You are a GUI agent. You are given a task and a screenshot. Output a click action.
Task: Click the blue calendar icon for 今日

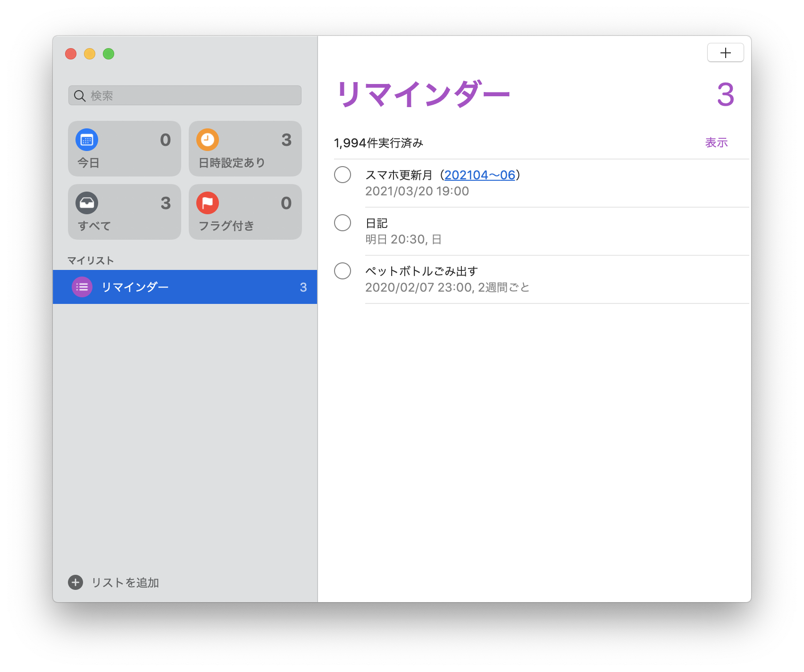pyautogui.click(x=87, y=140)
